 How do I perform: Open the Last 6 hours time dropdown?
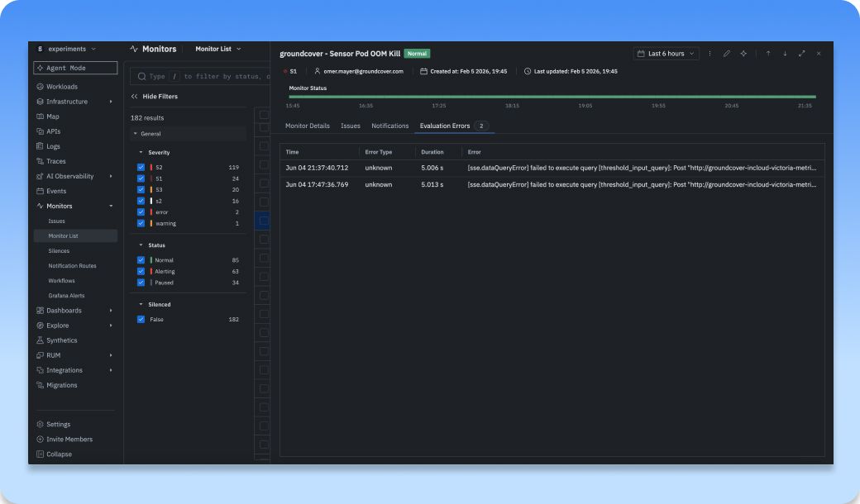pos(666,54)
